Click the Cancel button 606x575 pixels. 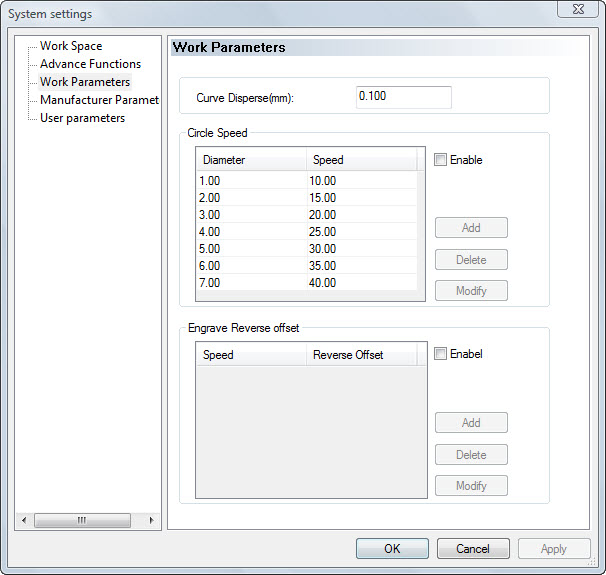[473, 549]
